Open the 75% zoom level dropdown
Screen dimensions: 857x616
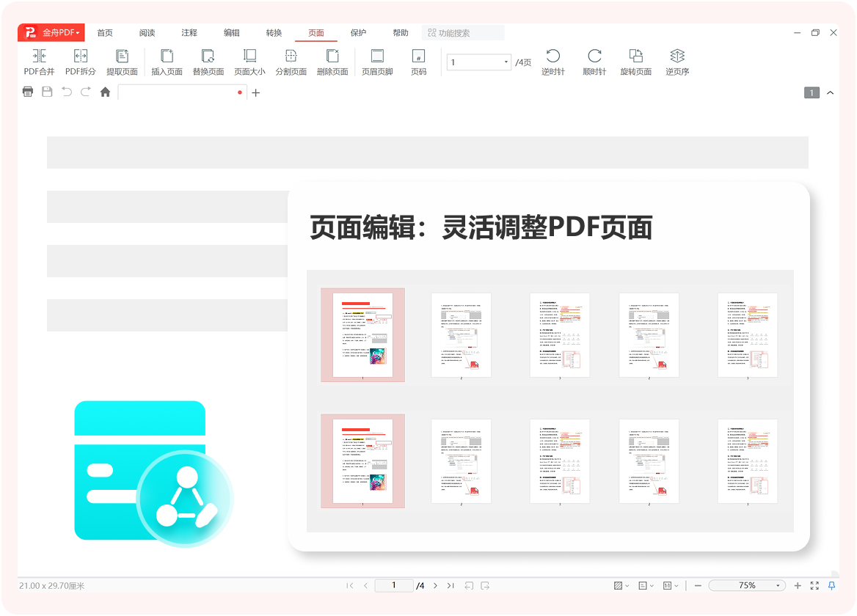pyautogui.click(x=778, y=585)
